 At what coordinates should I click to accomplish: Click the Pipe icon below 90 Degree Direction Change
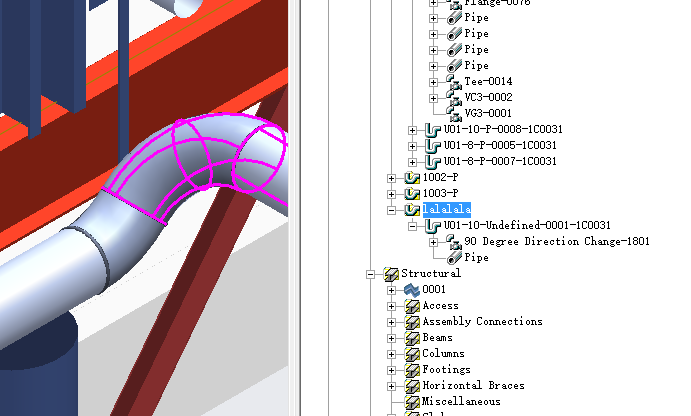click(454, 258)
